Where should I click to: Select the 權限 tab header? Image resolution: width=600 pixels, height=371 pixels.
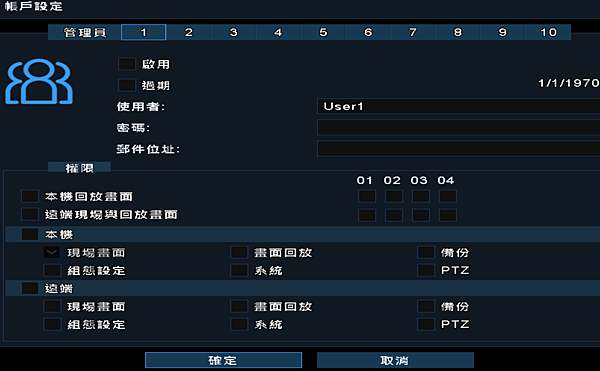click(80, 168)
